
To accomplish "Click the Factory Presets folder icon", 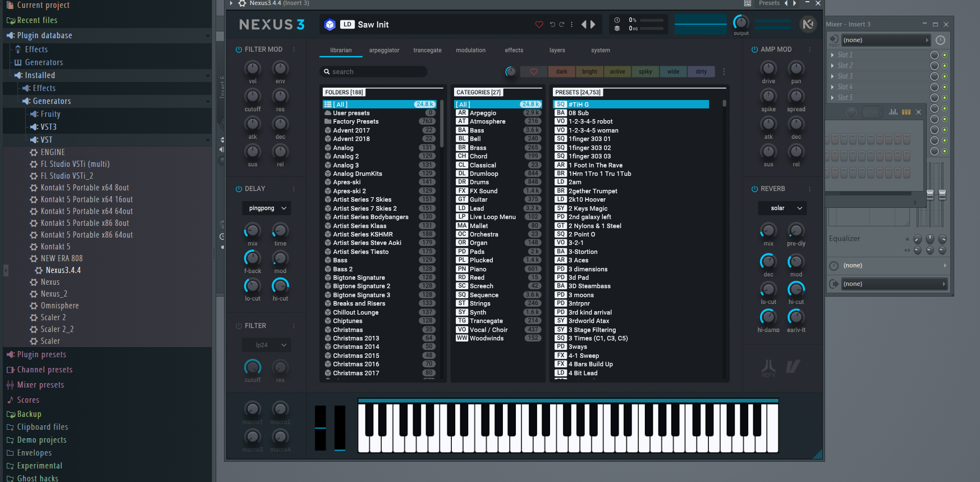I will [x=328, y=121].
